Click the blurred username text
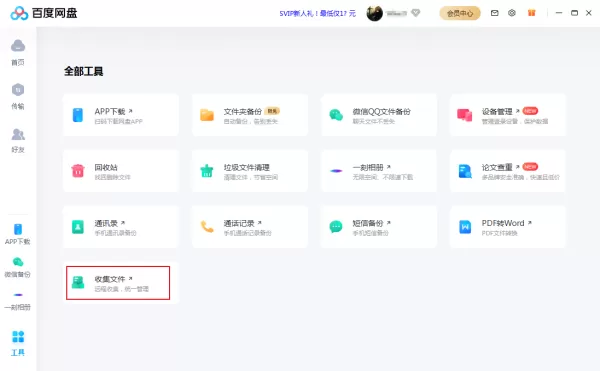This screenshot has width=600, height=371. tap(396, 13)
